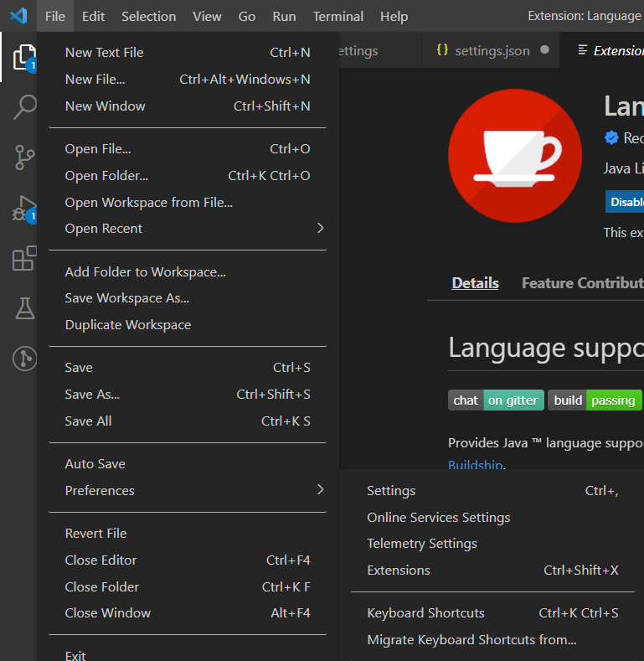Select Telemetry Settings

pos(492,544)
